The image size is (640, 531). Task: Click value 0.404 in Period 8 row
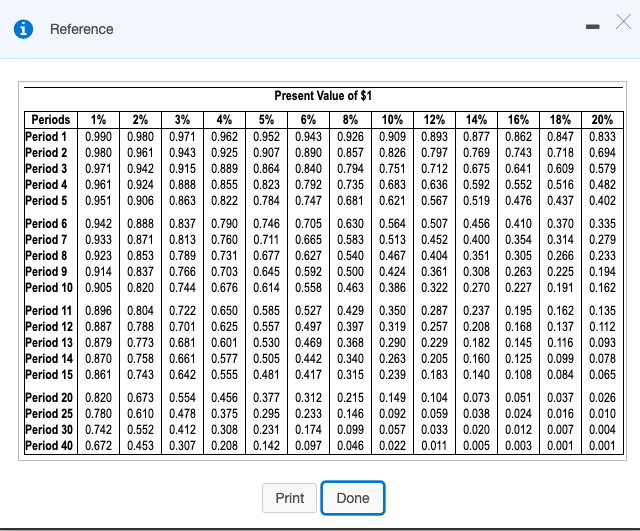pos(435,256)
